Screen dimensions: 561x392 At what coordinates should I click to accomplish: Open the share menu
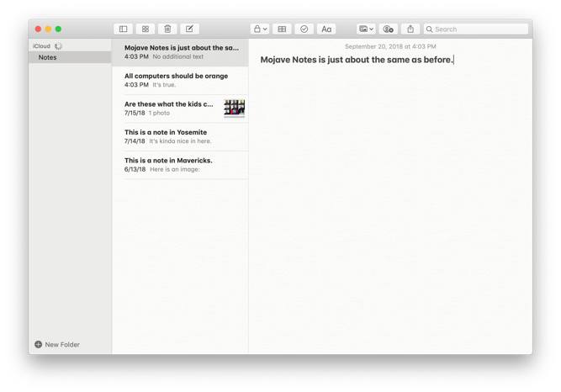pos(410,29)
